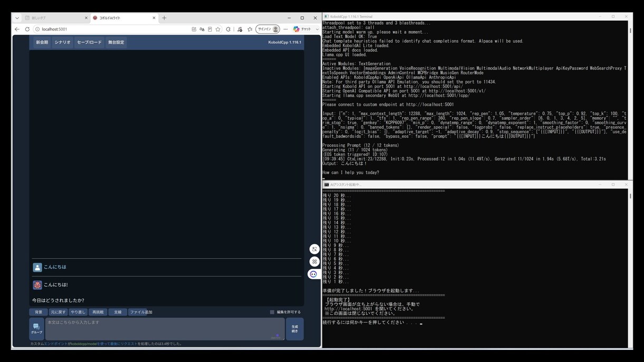Viewport: 644px width, 362px height.
Task: Focus the 本文はこちらから入力します text box
Action: tap(165, 329)
